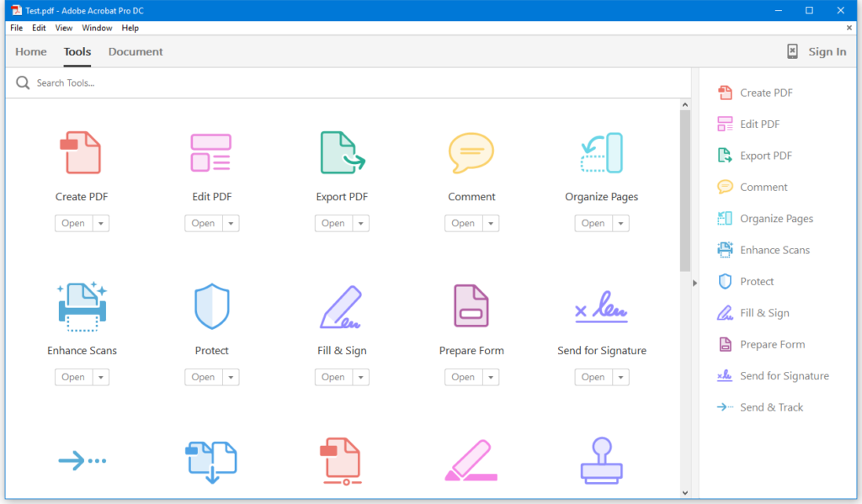Viewport: 862px width, 504px height.
Task: Expand the dropdown arrow next to Export PDF Open
Action: click(360, 223)
